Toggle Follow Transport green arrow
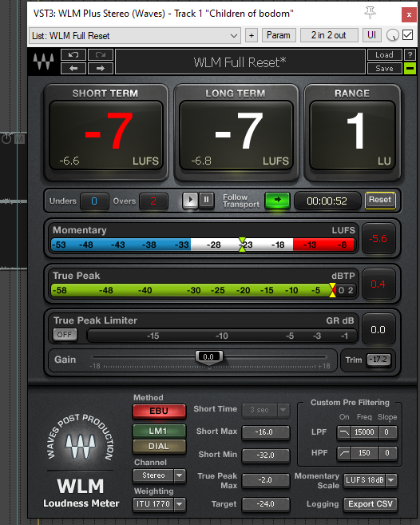This screenshot has height=525, width=420. 277,201
